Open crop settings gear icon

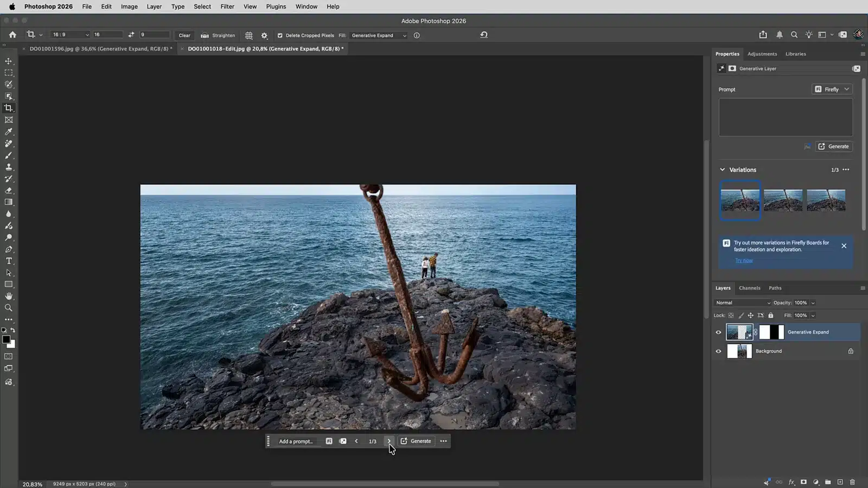coord(264,35)
